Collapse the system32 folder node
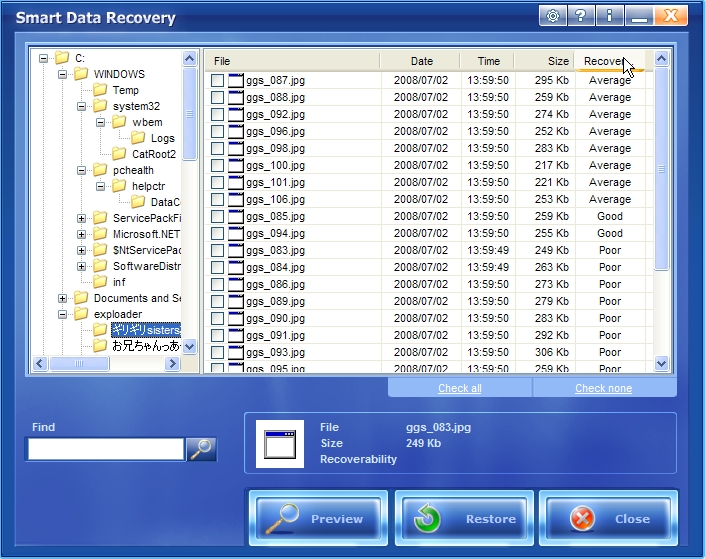 click(x=81, y=107)
